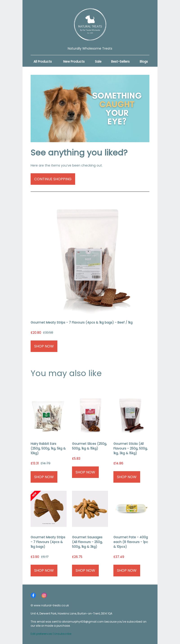This screenshot has width=180, height=644.
Task: Go to New Products section
Action: coord(74,62)
